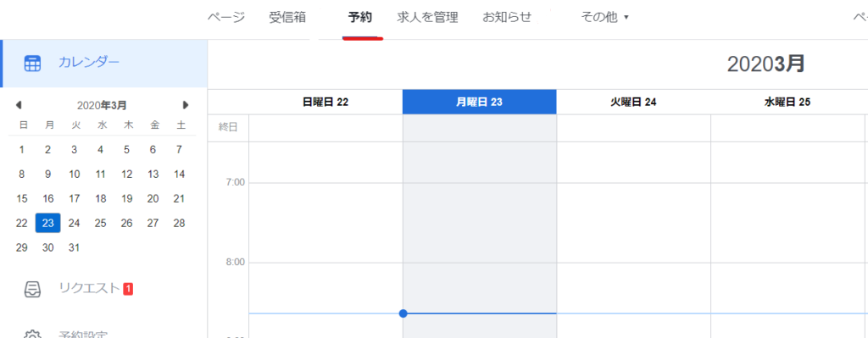
Task: Go to previous month with left arrow
Action: point(19,104)
